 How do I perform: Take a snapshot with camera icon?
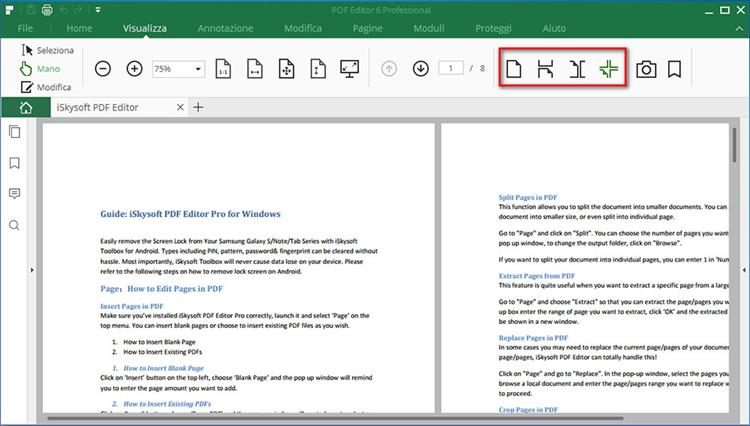[x=646, y=69]
